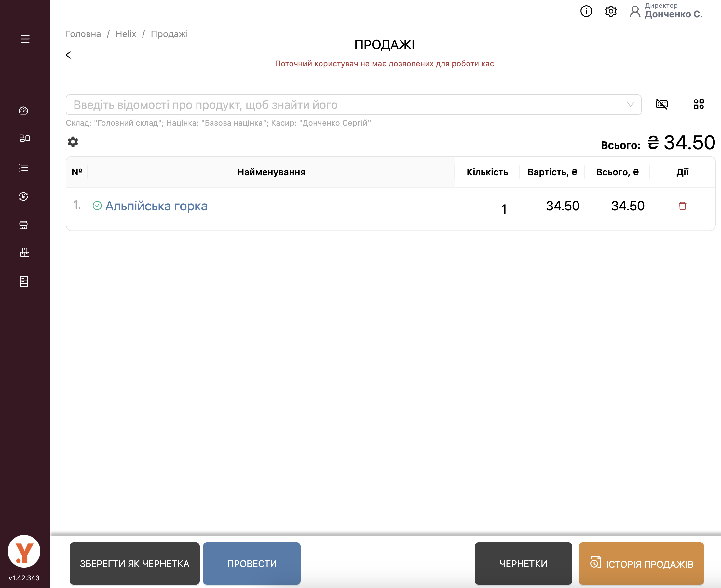Open the hamburger menu in the sidebar
The image size is (721, 588).
25,39
